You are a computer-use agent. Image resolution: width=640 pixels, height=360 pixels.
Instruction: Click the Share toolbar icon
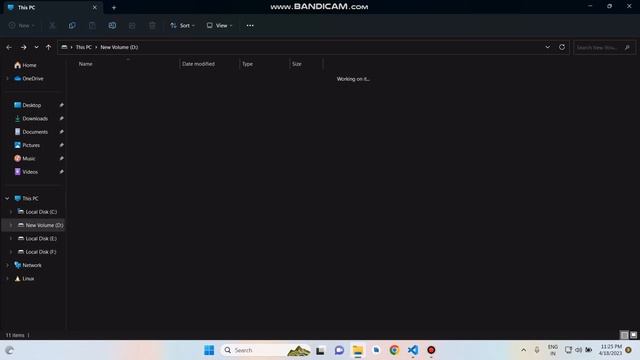click(132, 25)
